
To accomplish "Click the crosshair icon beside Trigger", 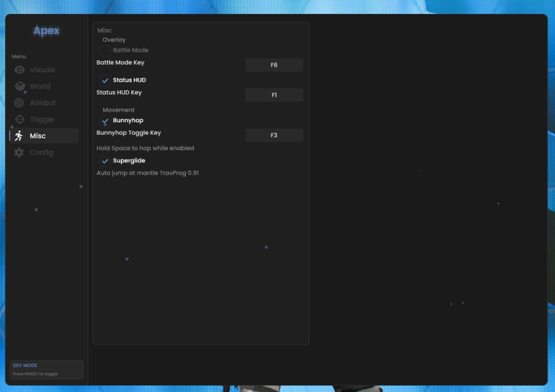I will coord(19,120).
